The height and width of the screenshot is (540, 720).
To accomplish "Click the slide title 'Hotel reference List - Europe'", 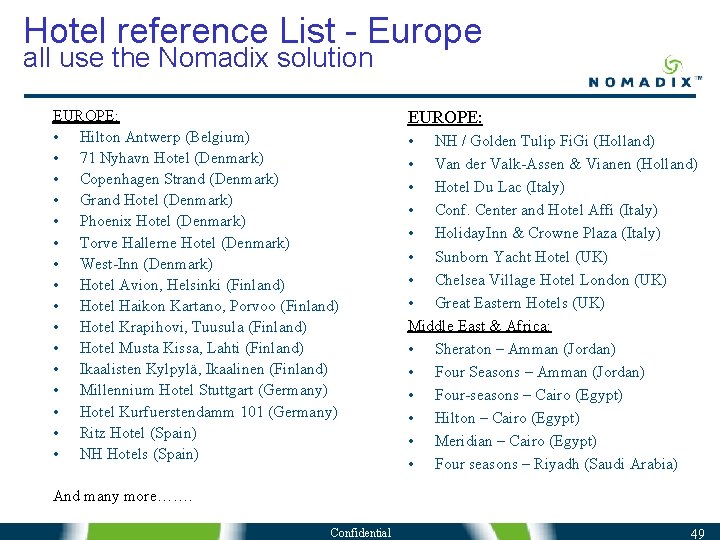I will coord(253,31).
